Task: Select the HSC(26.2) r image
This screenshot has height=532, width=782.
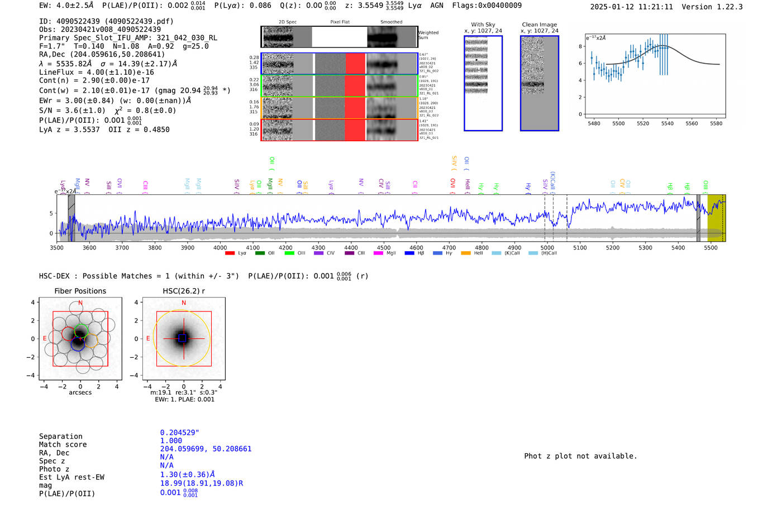Action: click(184, 339)
